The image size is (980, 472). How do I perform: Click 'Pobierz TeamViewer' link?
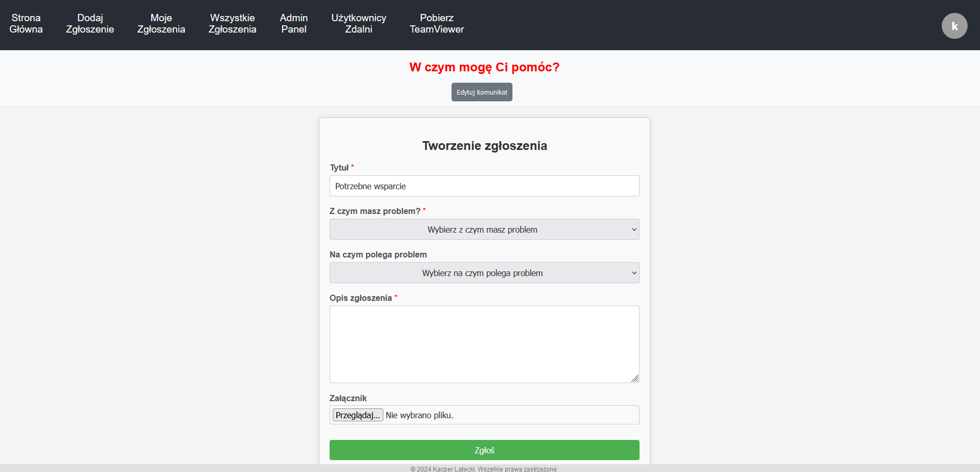437,24
